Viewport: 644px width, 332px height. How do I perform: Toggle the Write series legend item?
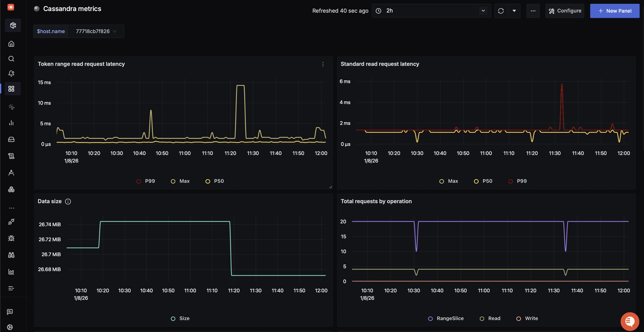(527, 318)
